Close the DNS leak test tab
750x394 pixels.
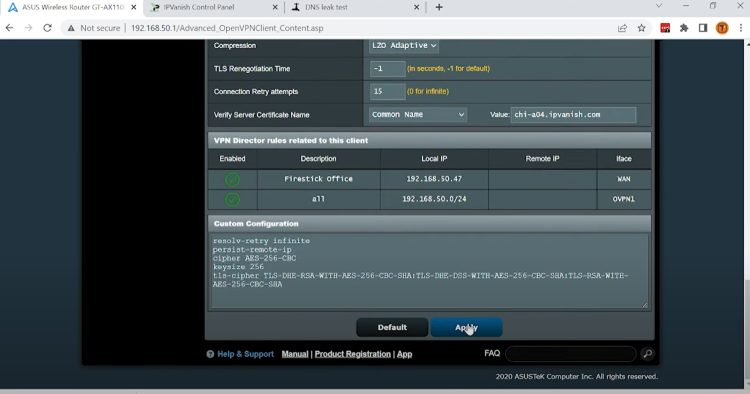417,7
